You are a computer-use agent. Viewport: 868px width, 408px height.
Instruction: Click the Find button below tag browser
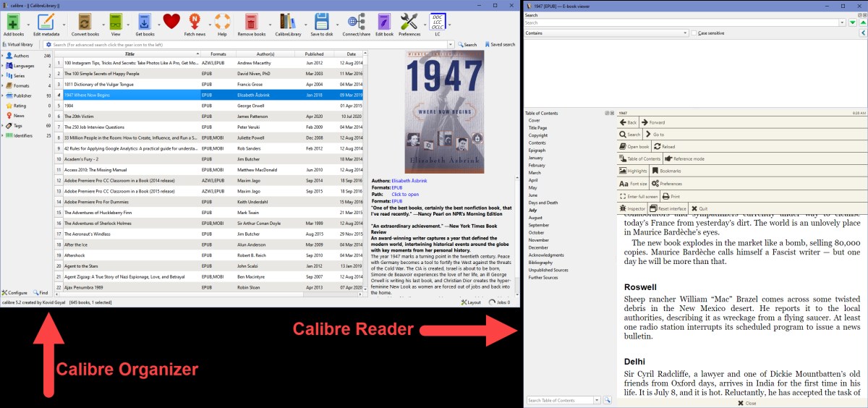click(40, 292)
